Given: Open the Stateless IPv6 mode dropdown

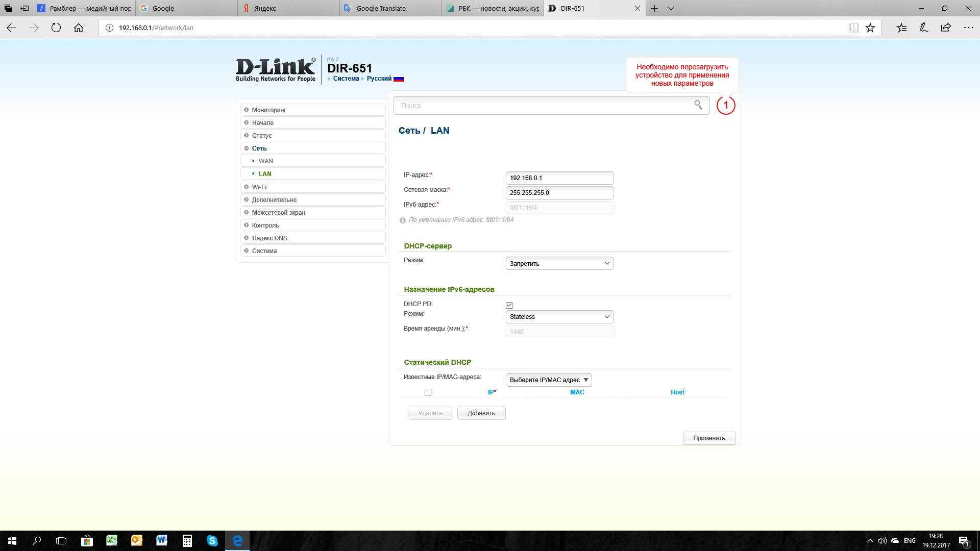Looking at the screenshot, I should click(559, 317).
